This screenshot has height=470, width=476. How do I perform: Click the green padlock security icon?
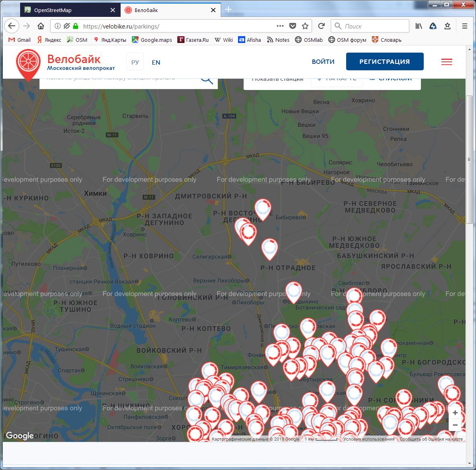(76, 26)
